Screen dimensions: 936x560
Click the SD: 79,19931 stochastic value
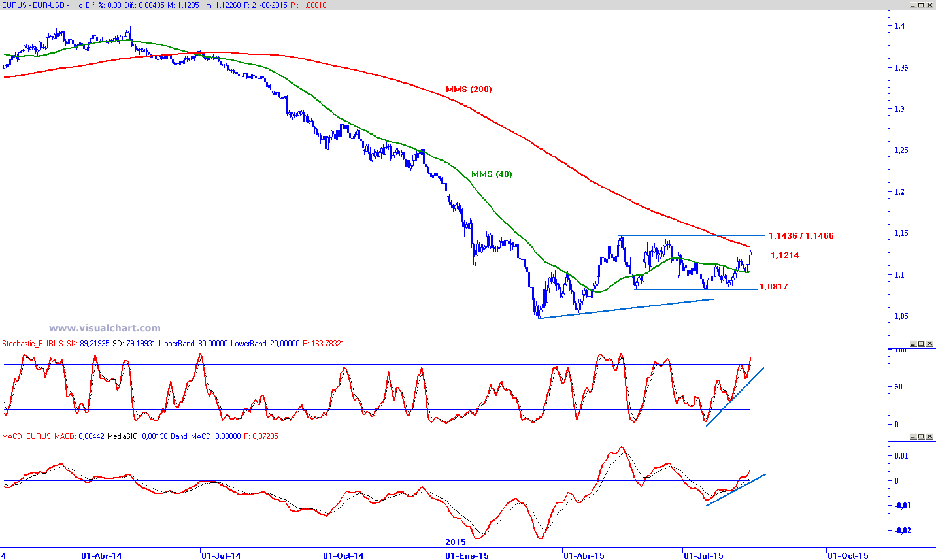(x=134, y=344)
